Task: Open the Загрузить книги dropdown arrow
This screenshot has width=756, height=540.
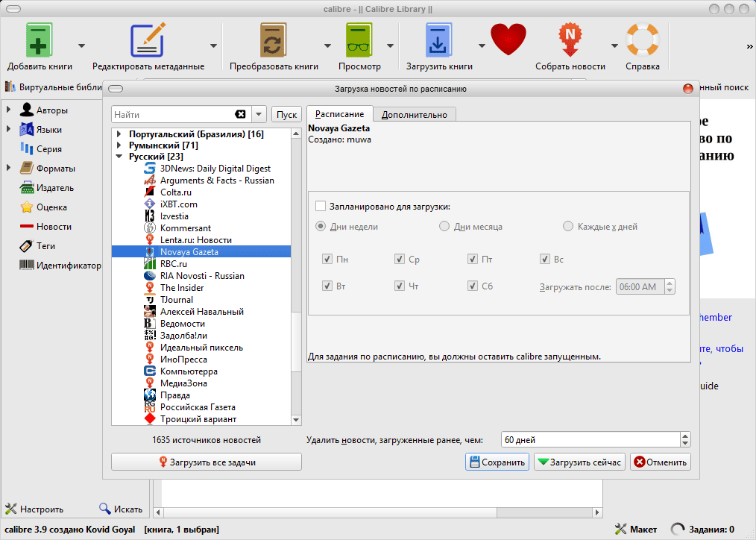Action: point(481,45)
